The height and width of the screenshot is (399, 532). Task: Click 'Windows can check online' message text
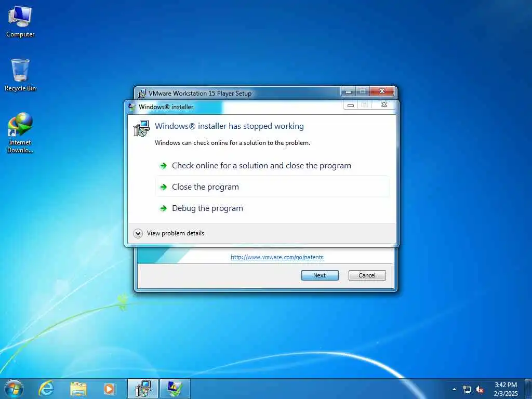(232, 143)
